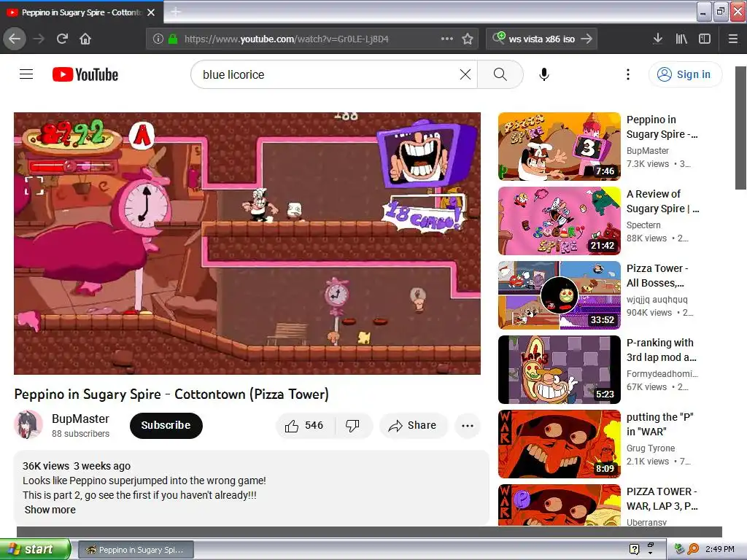The image size is (747, 560).
Task: Click the Share button
Action: [x=413, y=425]
